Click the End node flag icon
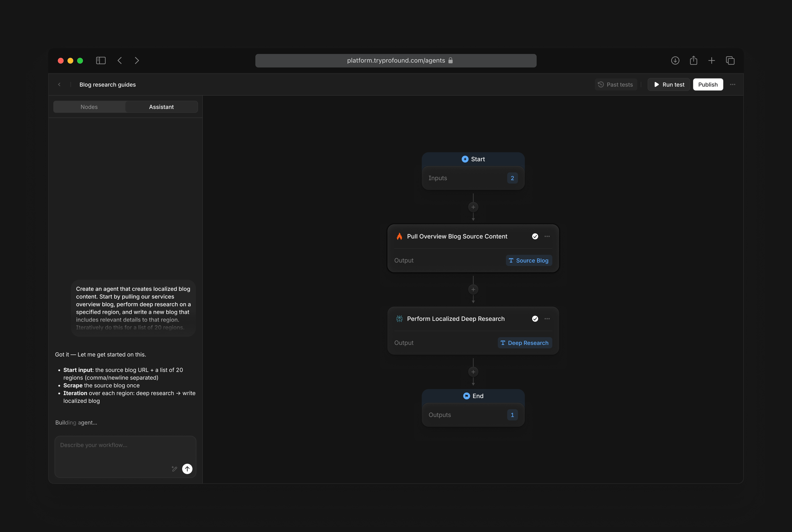 (467, 396)
